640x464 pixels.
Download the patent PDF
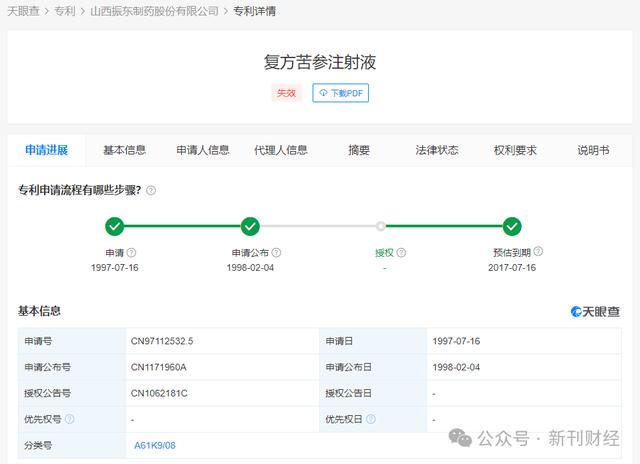340,93
